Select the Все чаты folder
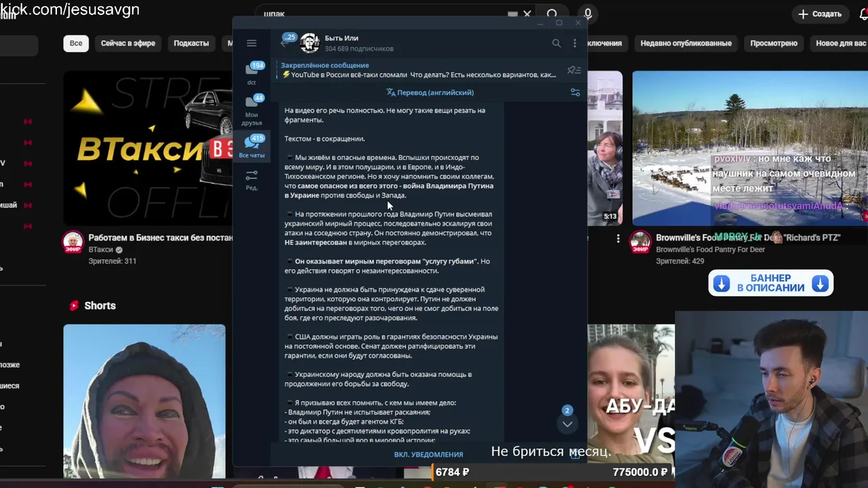868x488 pixels. click(252, 146)
